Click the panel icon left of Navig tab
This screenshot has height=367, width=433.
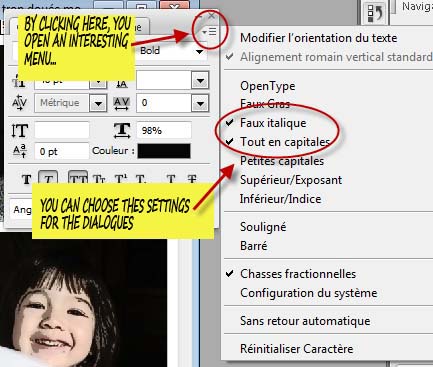(375, 14)
